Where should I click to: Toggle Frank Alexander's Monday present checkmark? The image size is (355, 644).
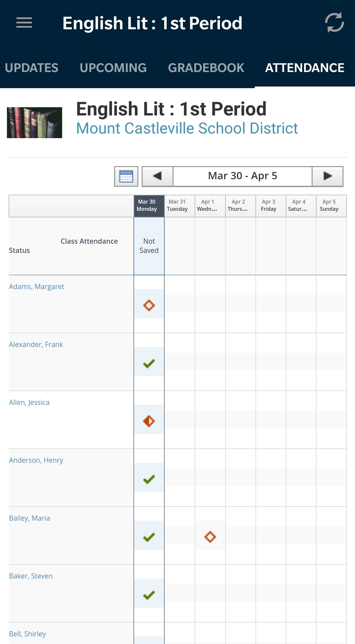click(149, 363)
